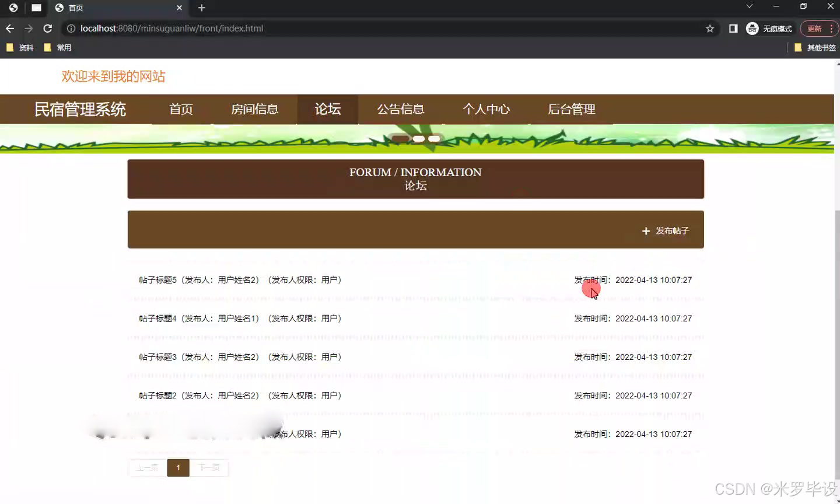
Task: Select a carousel indicator dot on the banner
Action: point(418,138)
